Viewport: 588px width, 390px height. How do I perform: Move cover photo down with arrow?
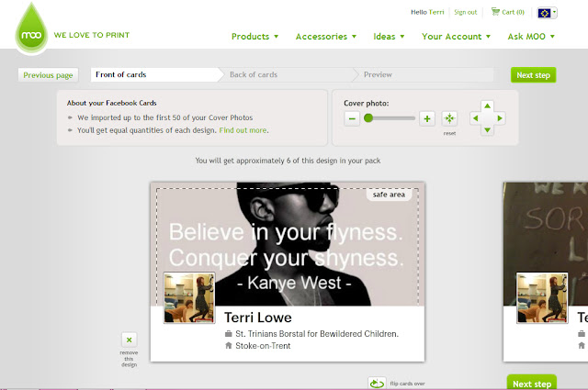click(487, 130)
